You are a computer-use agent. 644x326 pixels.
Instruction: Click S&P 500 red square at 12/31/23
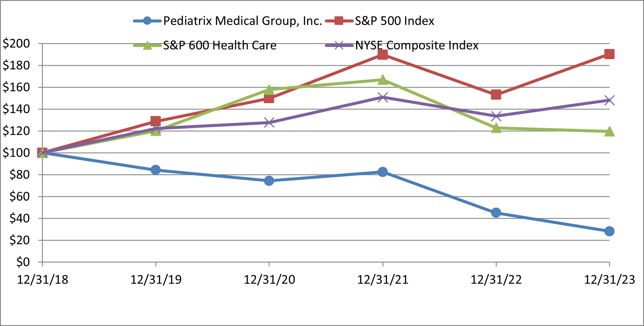609,54
